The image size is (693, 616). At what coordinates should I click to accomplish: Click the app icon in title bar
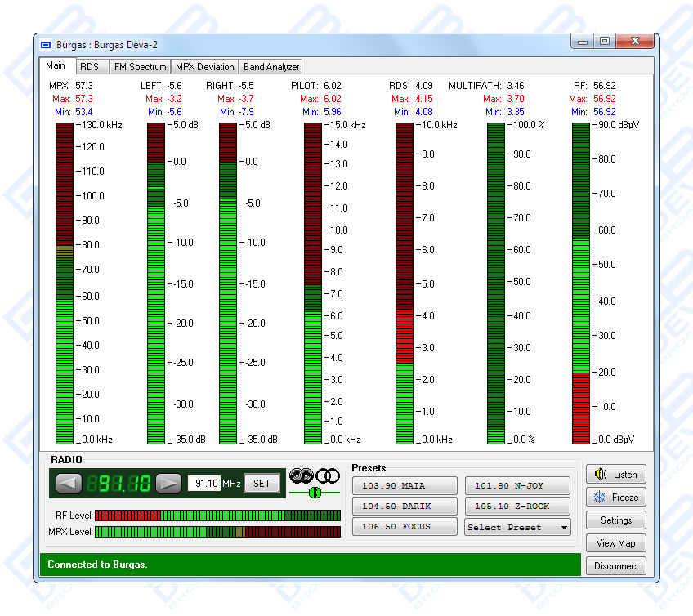(46, 44)
